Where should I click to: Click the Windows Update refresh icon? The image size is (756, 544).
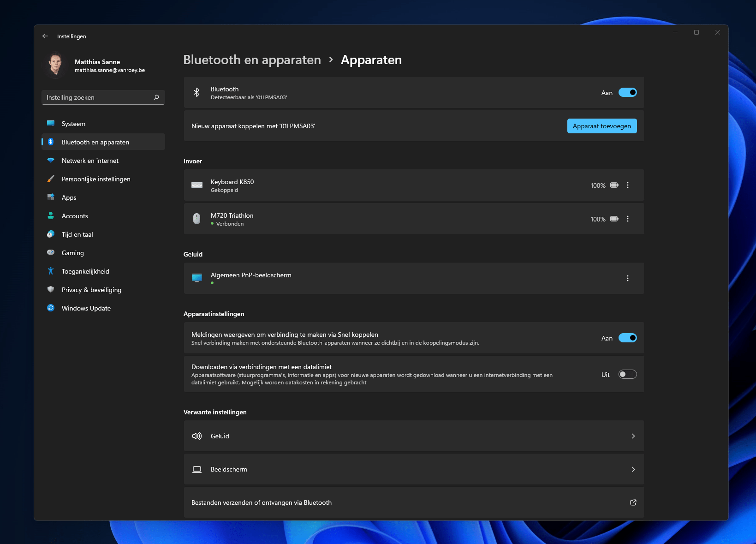(x=51, y=308)
